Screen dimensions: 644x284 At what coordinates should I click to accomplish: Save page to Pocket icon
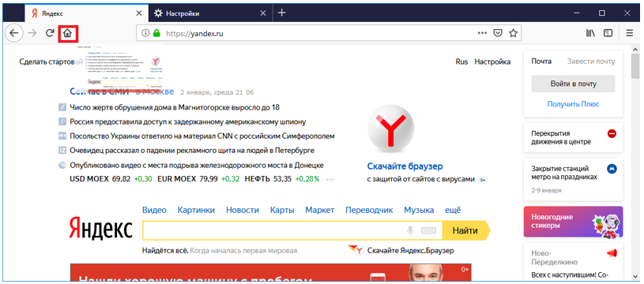tap(497, 34)
